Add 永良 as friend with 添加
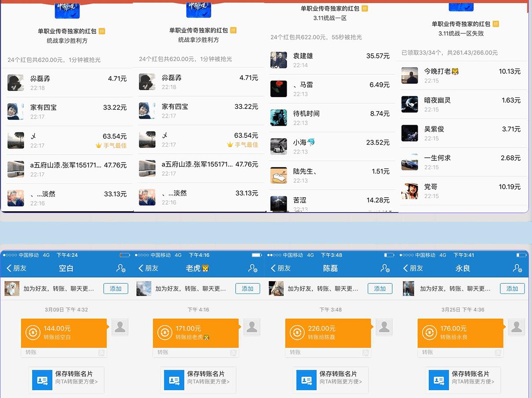532x398 pixels. click(x=512, y=289)
